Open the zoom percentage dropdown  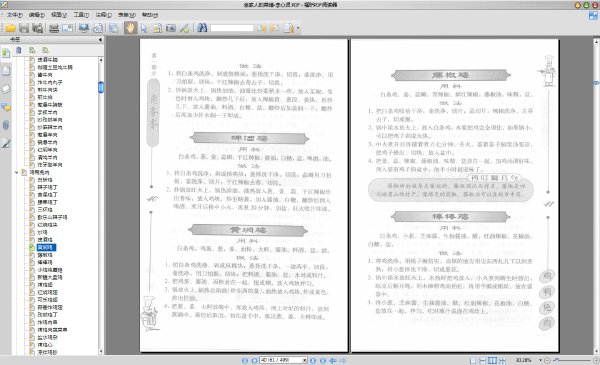[x=540, y=360]
